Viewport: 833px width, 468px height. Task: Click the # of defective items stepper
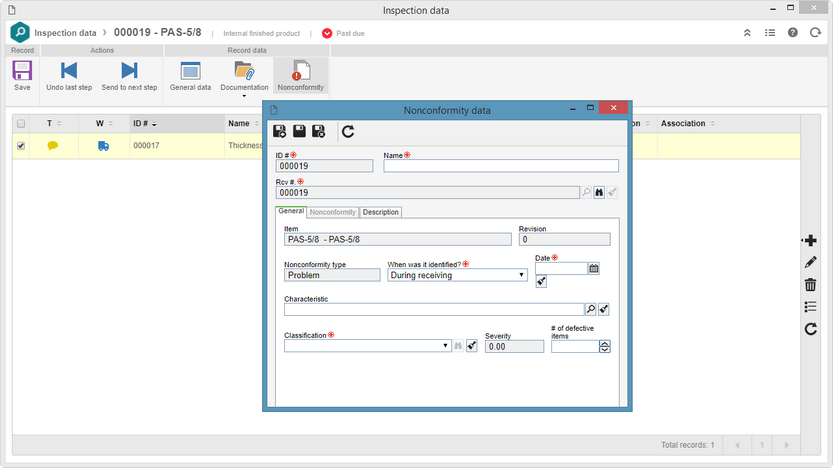tap(605, 346)
